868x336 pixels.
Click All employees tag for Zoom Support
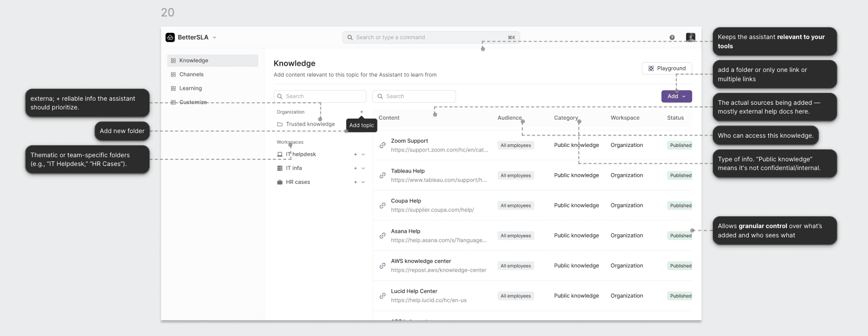click(x=516, y=145)
